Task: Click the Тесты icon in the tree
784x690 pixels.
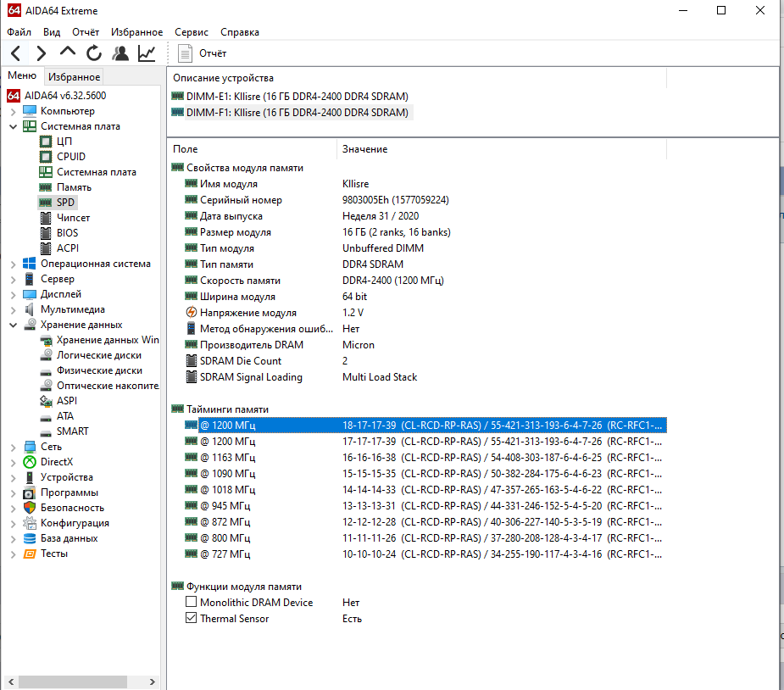Action: click(30, 554)
